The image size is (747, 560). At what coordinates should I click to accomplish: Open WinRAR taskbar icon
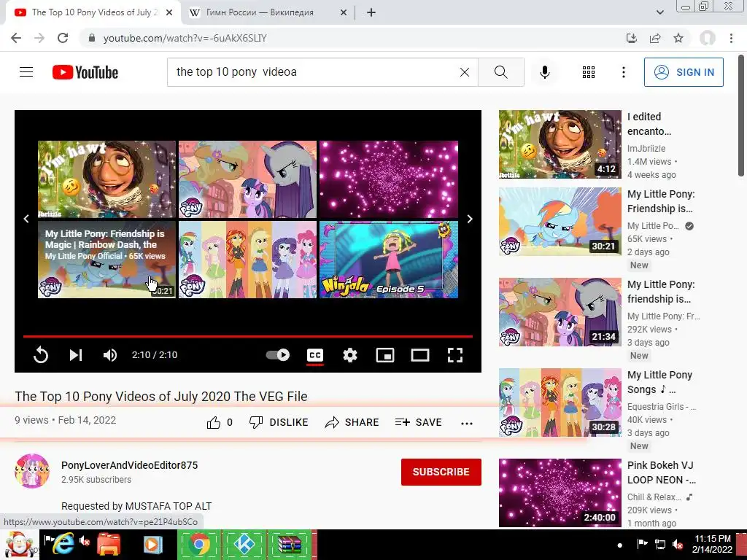click(x=289, y=544)
